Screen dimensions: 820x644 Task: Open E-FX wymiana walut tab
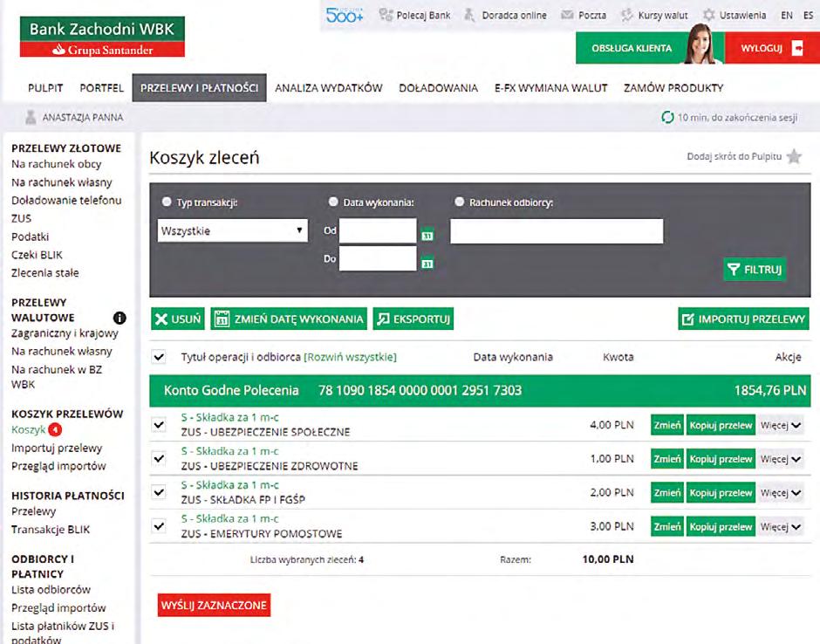click(550, 88)
